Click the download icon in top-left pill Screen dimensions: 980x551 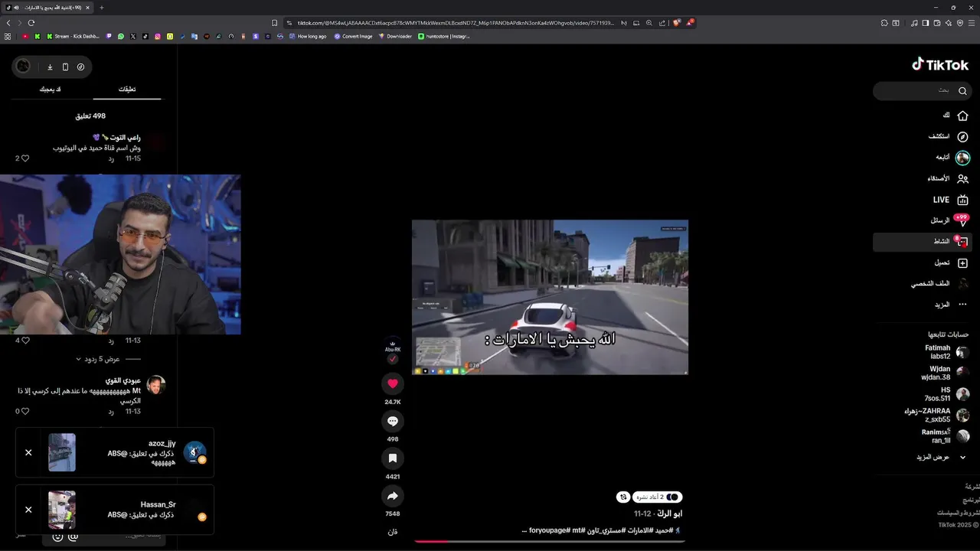tap(50, 67)
